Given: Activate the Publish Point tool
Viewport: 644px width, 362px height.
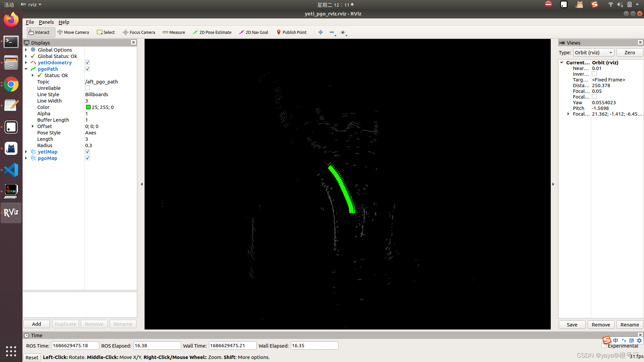Looking at the screenshot, I should (x=291, y=32).
